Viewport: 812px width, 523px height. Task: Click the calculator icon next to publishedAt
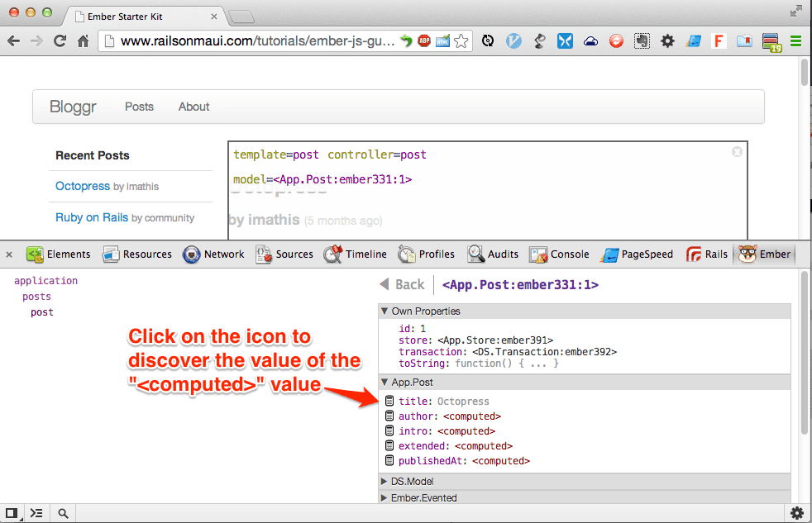[390, 461]
